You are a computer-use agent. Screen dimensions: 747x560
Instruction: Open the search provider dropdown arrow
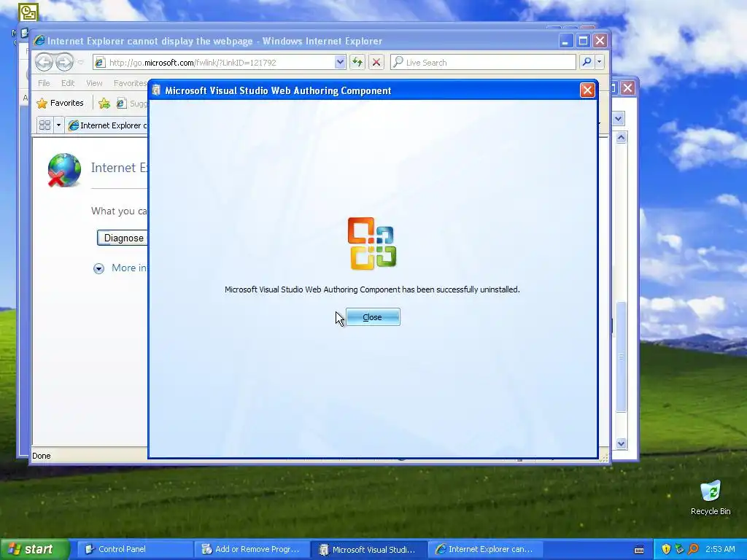tap(600, 62)
